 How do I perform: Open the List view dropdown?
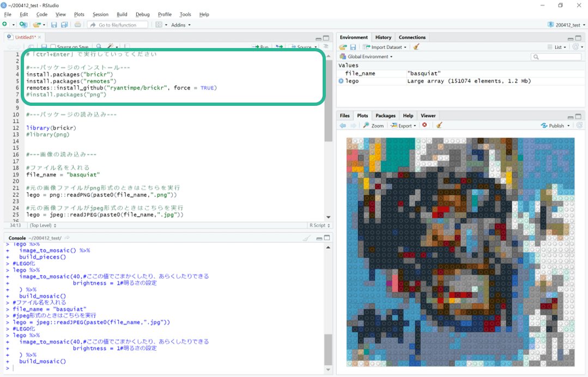click(x=556, y=47)
